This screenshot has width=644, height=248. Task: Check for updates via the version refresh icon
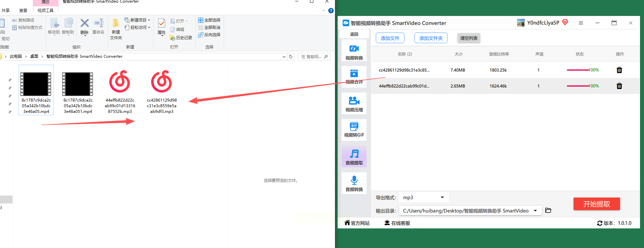[x=600, y=223]
